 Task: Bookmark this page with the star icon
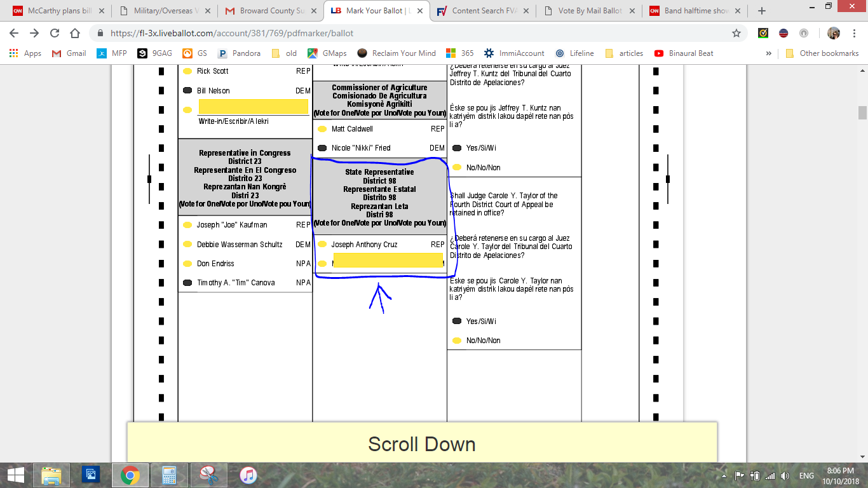(x=736, y=33)
